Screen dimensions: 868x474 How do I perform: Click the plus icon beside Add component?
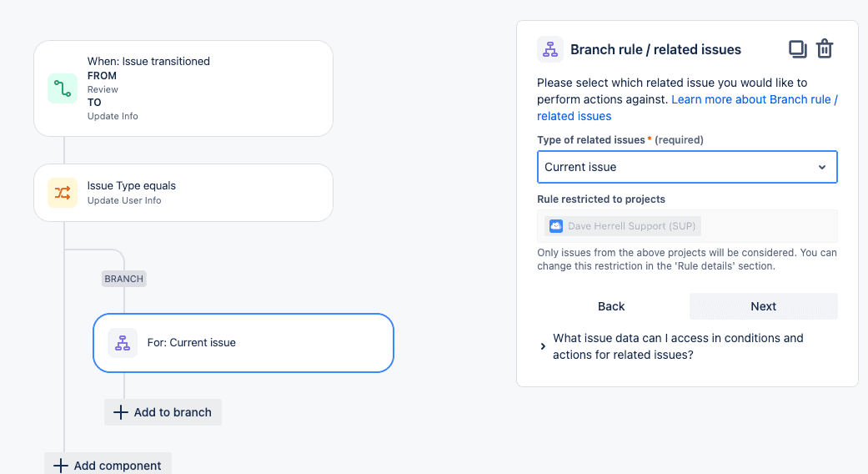coord(60,466)
